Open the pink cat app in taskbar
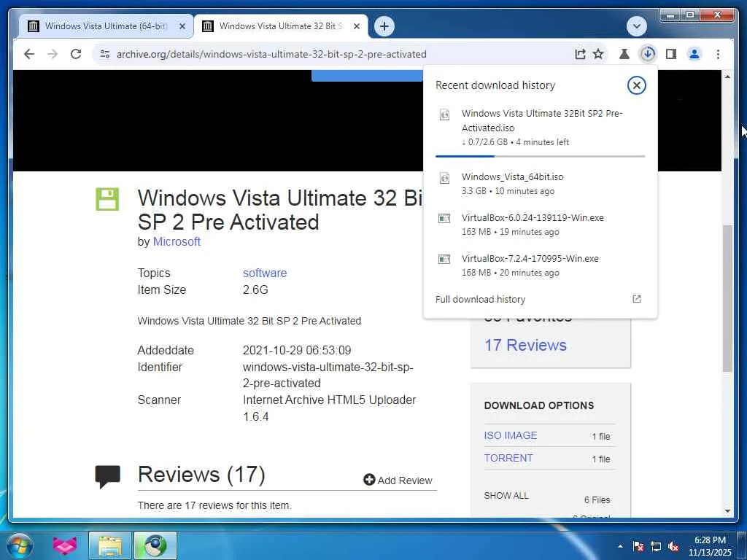 tap(64, 545)
